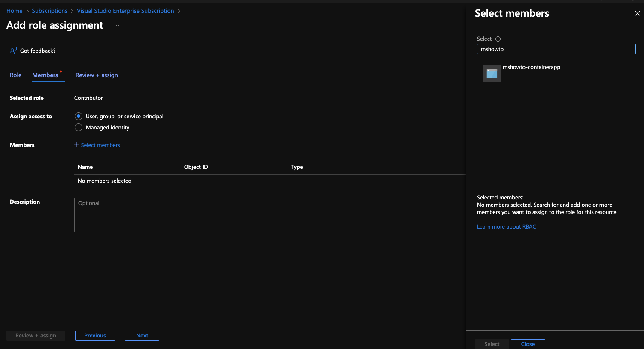Click the Contributor selected role value
Viewport: 644px width, 349px height.
[x=88, y=98]
